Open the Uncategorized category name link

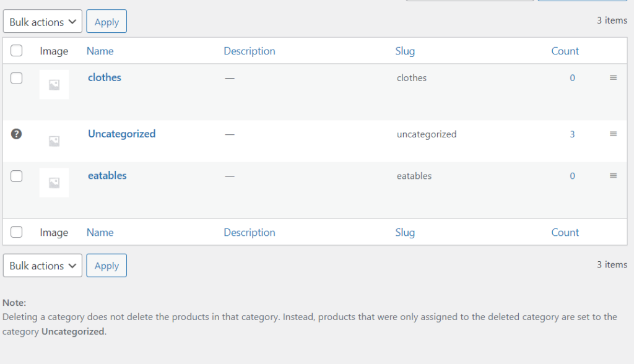[x=121, y=134]
